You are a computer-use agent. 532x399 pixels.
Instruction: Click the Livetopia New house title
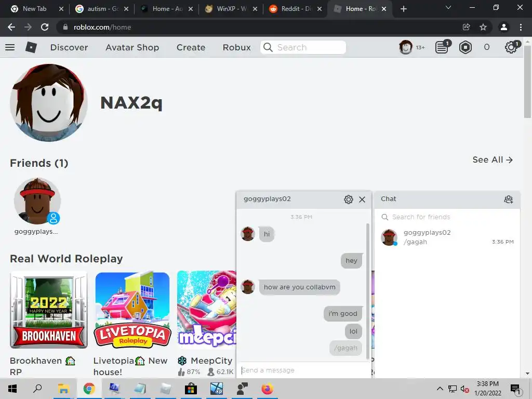pos(130,366)
